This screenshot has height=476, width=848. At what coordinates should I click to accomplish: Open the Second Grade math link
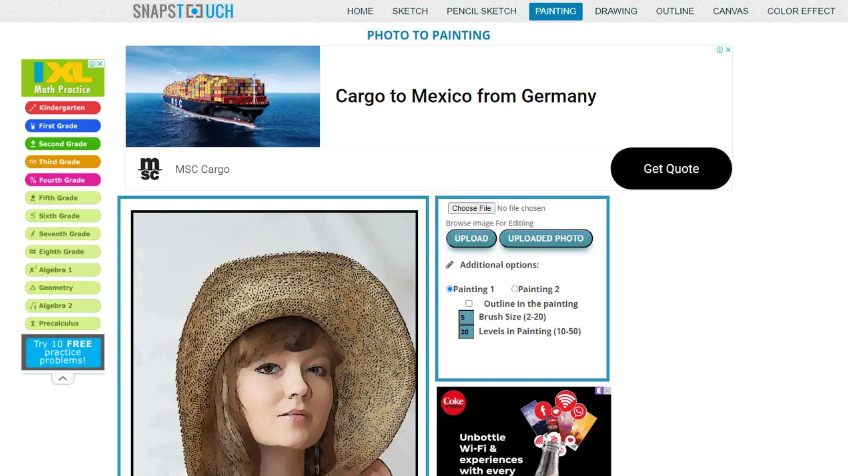pos(63,144)
